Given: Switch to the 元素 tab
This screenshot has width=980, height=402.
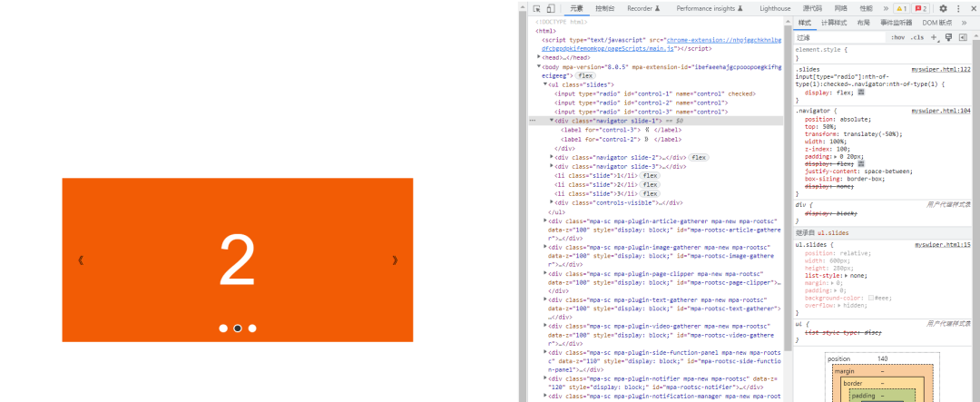Looking at the screenshot, I should click(x=576, y=9).
